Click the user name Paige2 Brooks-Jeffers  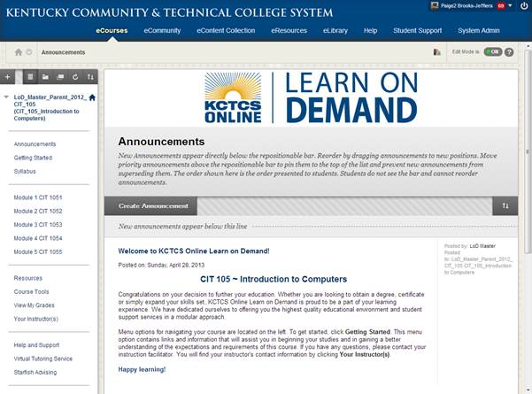[x=466, y=6]
